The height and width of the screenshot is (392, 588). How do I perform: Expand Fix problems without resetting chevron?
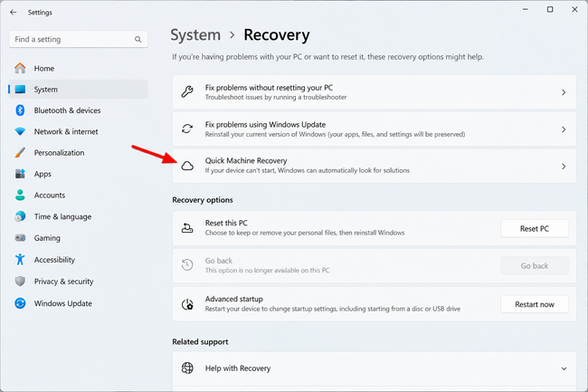point(564,92)
